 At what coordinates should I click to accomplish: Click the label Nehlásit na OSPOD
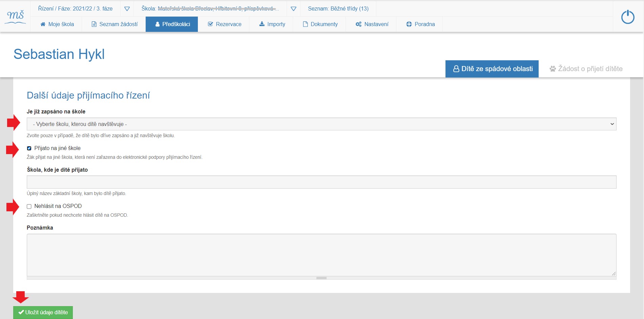[x=58, y=206]
